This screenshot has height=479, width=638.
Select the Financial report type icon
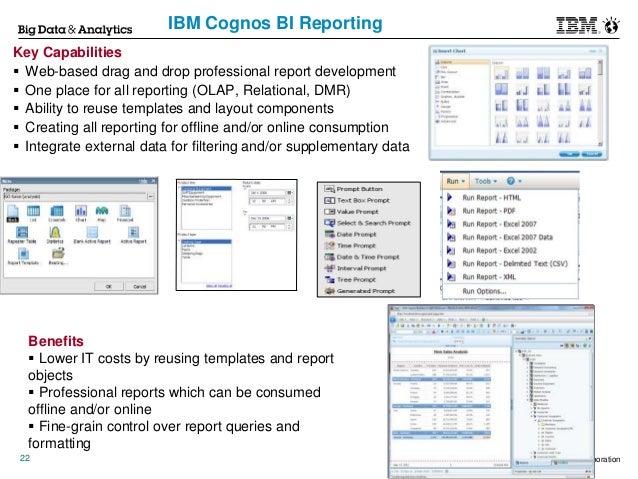[x=125, y=213]
